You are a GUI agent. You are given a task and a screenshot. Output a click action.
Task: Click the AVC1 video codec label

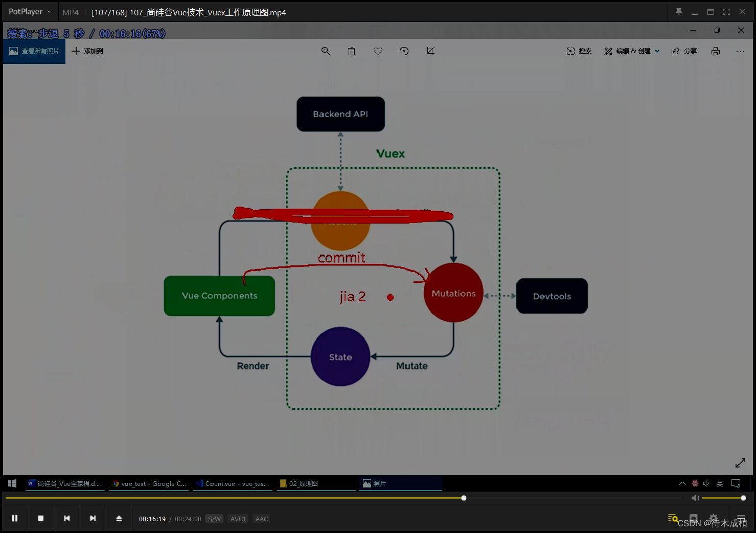click(238, 519)
